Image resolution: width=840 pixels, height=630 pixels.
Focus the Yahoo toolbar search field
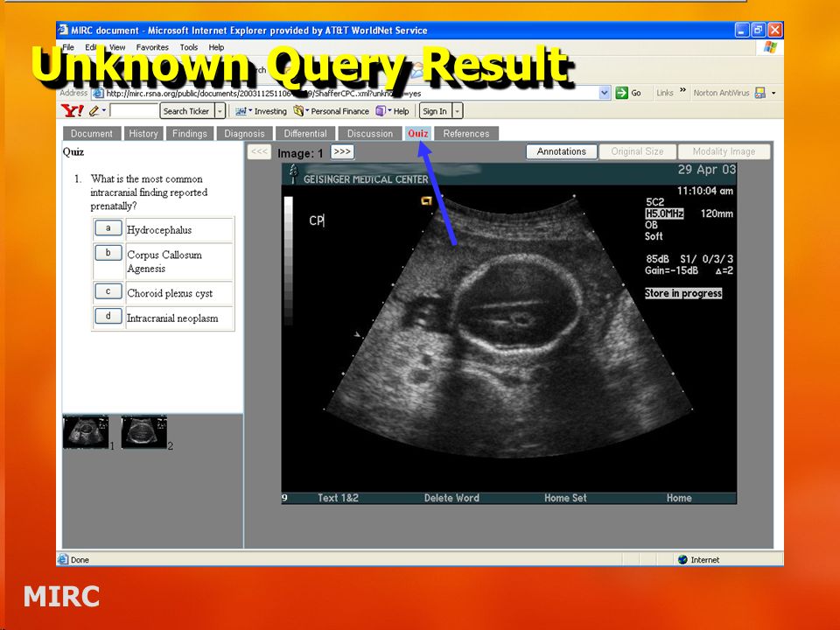(x=134, y=111)
